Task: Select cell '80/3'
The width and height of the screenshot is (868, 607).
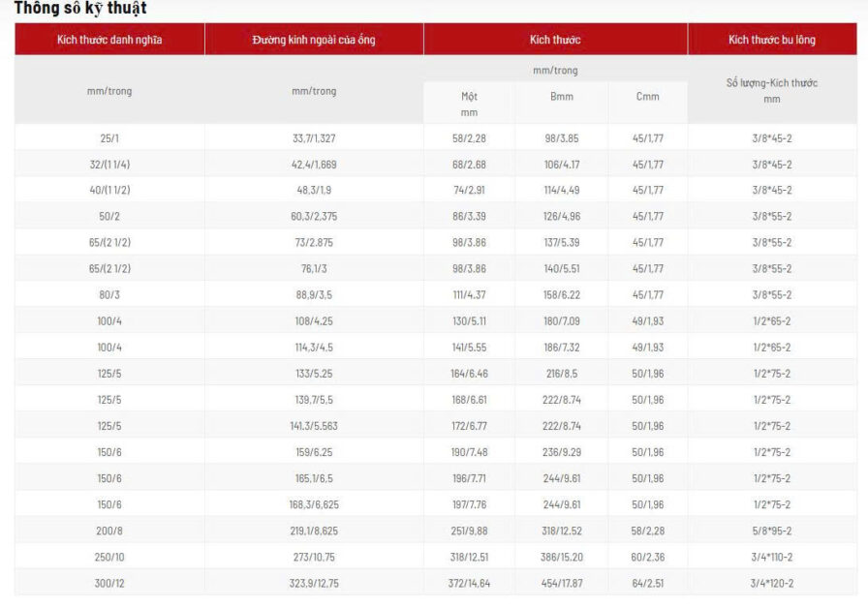Action: (x=109, y=295)
